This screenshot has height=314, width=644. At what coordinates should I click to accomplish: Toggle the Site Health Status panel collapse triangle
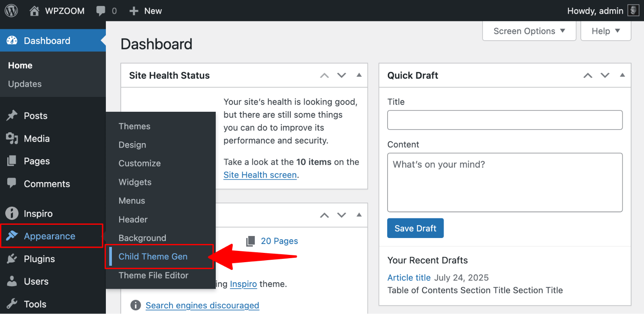(x=359, y=75)
